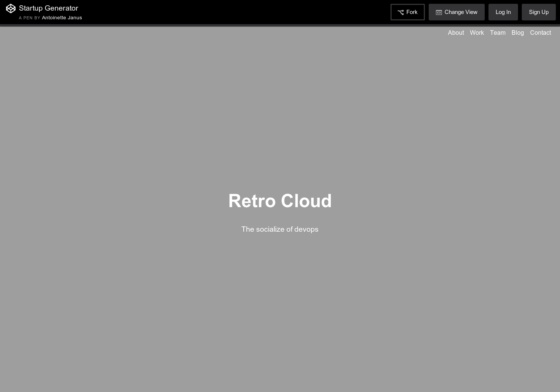Click the Contact navigation item
Viewport: 560px width, 392px height.
(x=541, y=33)
